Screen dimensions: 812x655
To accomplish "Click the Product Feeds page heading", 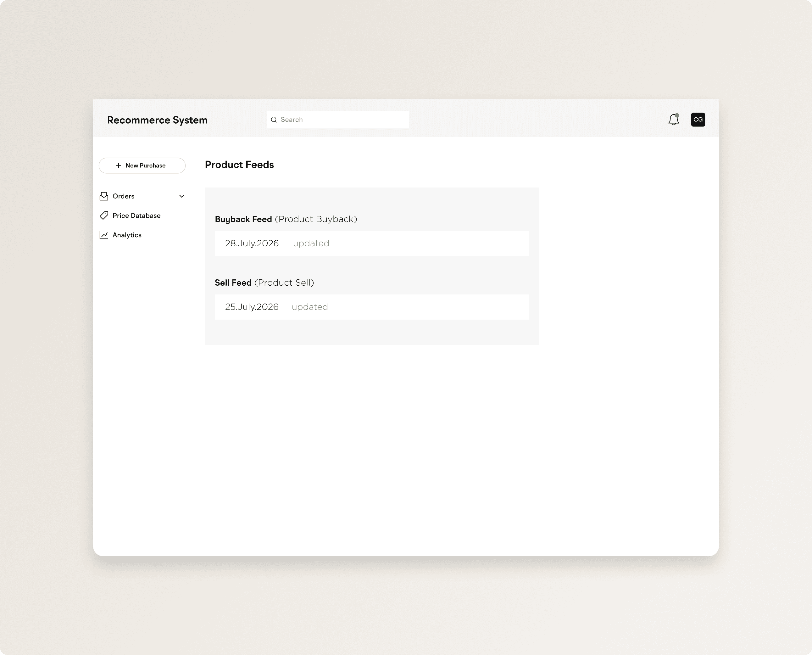I will [x=239, y=165].
